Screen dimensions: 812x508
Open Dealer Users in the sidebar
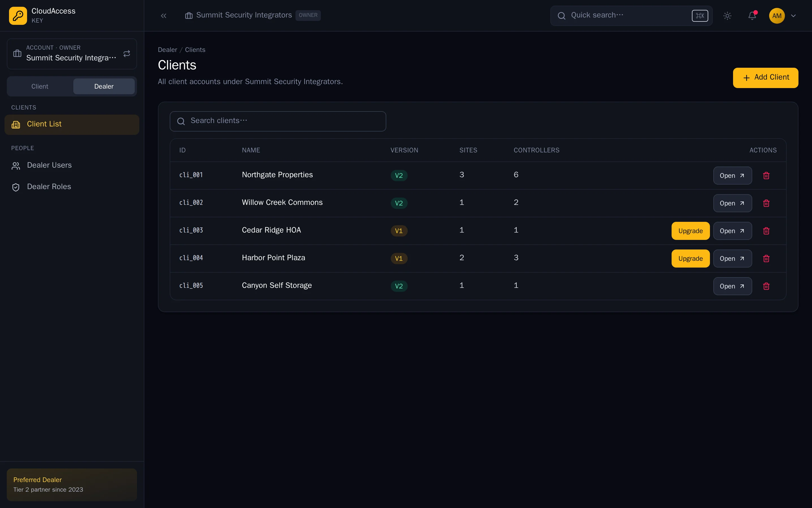72,166
